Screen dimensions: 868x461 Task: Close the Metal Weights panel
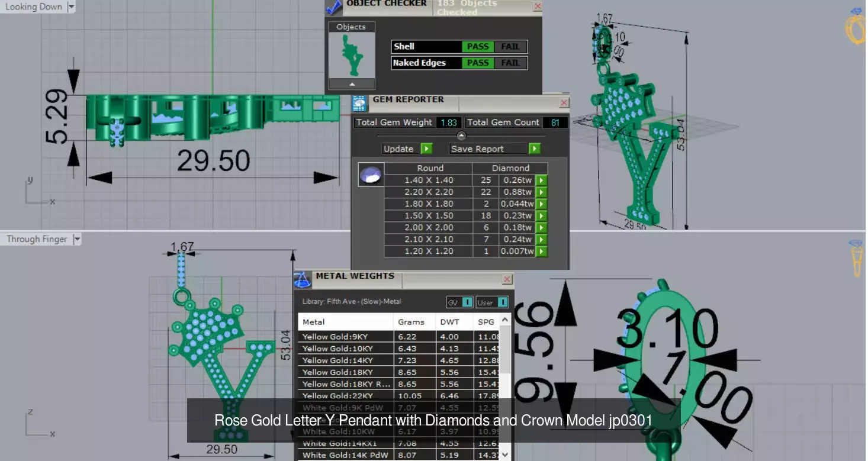pyautogui.click(x=507, y=279)
